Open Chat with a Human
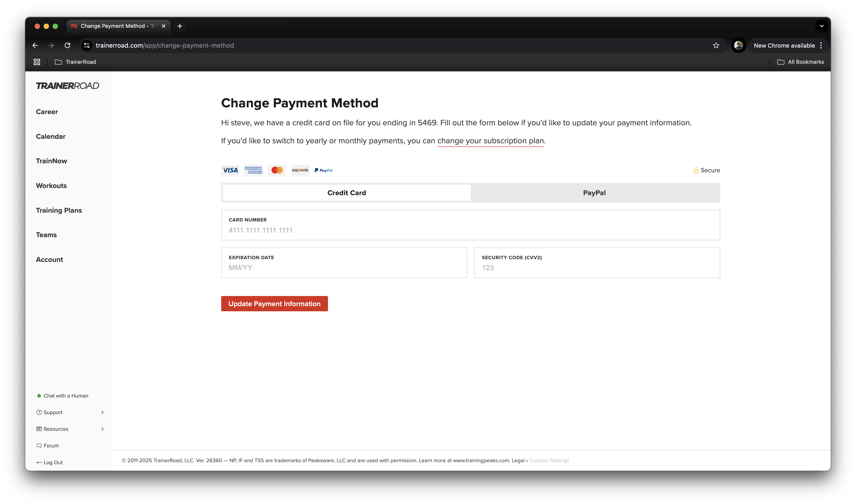The height and width of the screenshot is (504, 856). [x=62, y=396]
